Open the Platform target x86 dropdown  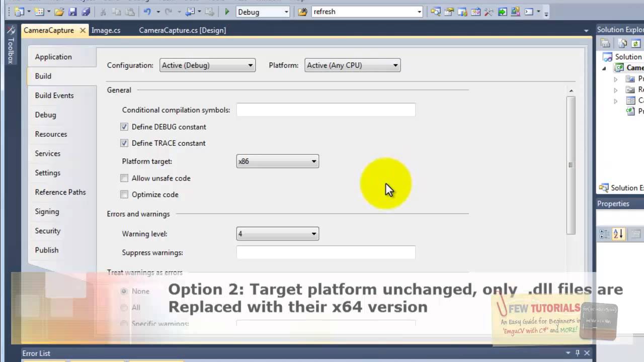click(277, 161)
